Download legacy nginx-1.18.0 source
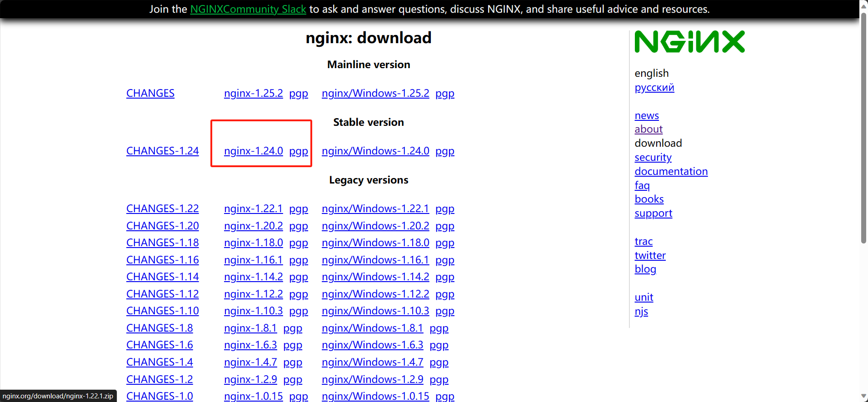This screenshot has width=868, height=402. [253, 243]
